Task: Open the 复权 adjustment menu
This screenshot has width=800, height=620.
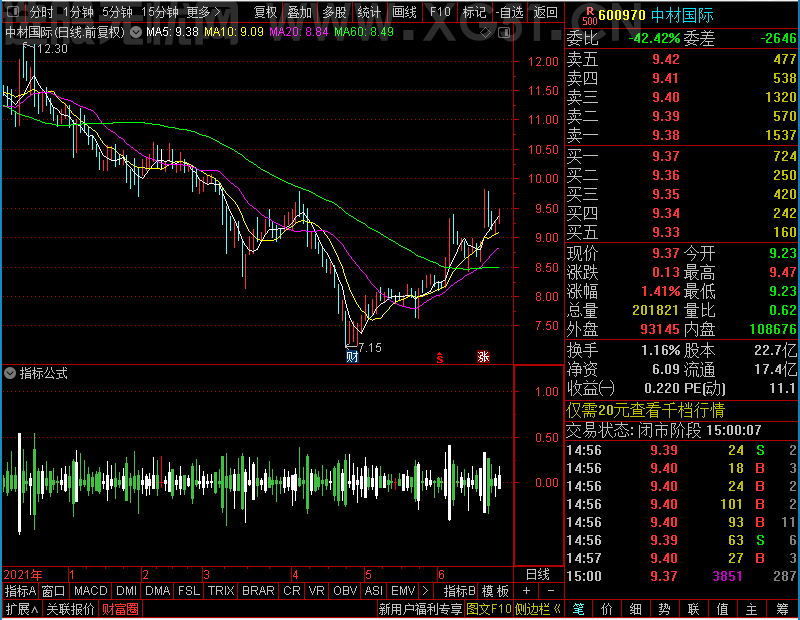Action: tap(265, 12)
